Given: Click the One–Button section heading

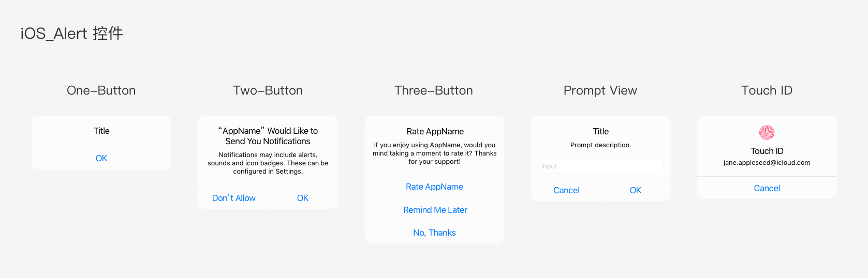Looking at the screenshot, I should pyautogui.click(x=101, y=90).
